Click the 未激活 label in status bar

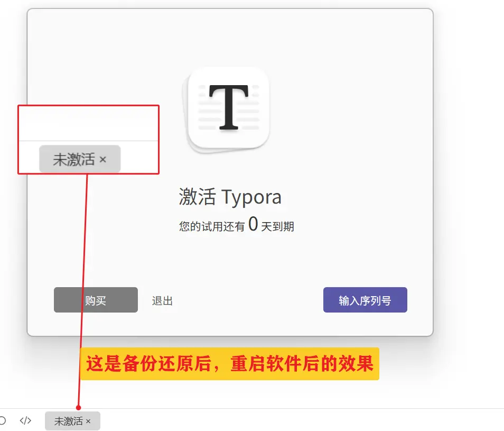pyautogui.click(x=69, y=421)
